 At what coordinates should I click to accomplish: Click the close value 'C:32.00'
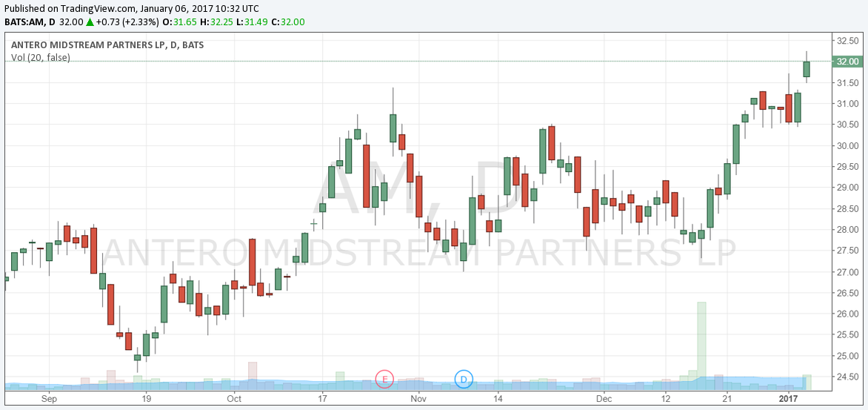coord(288,22)
